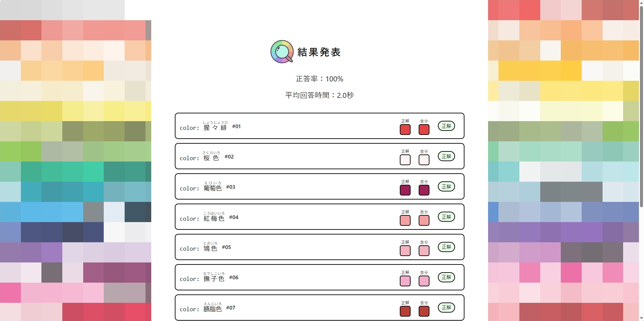Screen dimensions: 644x321
Task: Select your-answer swatch for 猩々緋 #01
Action: [424, 130]
